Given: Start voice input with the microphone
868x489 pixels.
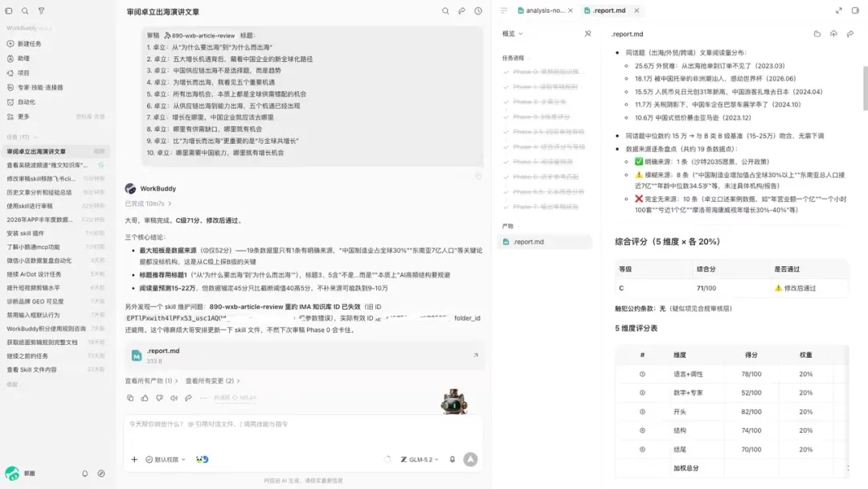Looking at the screenshot, I should pos(452,459).
